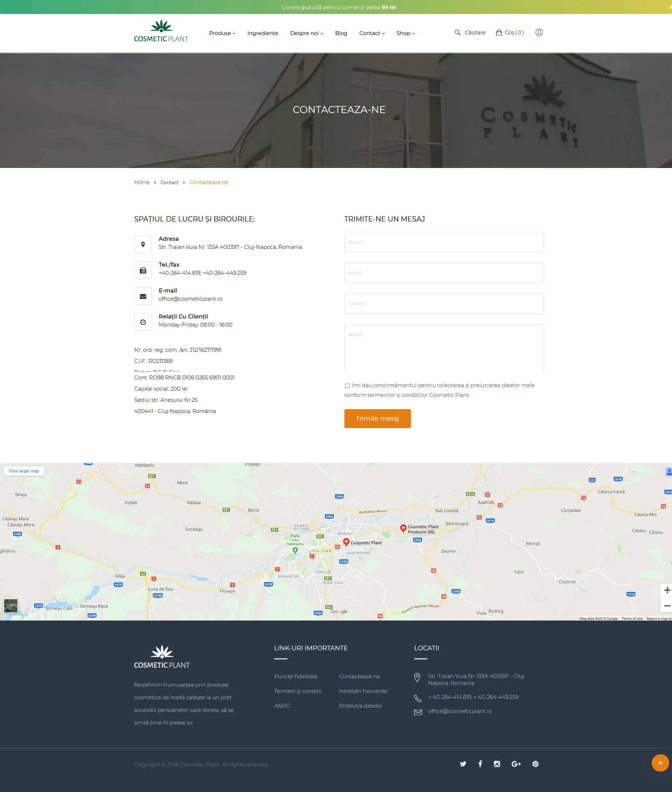The width and height of the screenshot is (672, 792).
Task: Focus the Mesaj text area
Action: click(444, 348)
